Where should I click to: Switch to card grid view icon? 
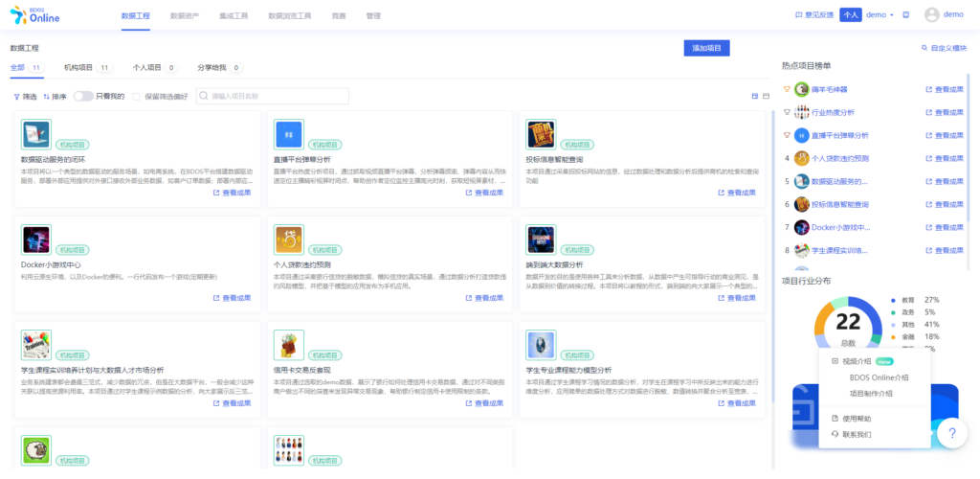(x=755, y=97)
